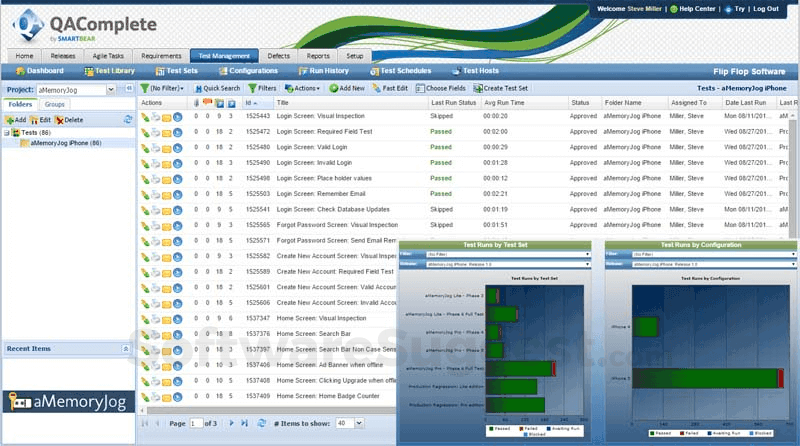Jump to last page of tests
Image resolution: width=800 pixels, height=446 pixels.
pyautogui.click(x=244, y=423)
